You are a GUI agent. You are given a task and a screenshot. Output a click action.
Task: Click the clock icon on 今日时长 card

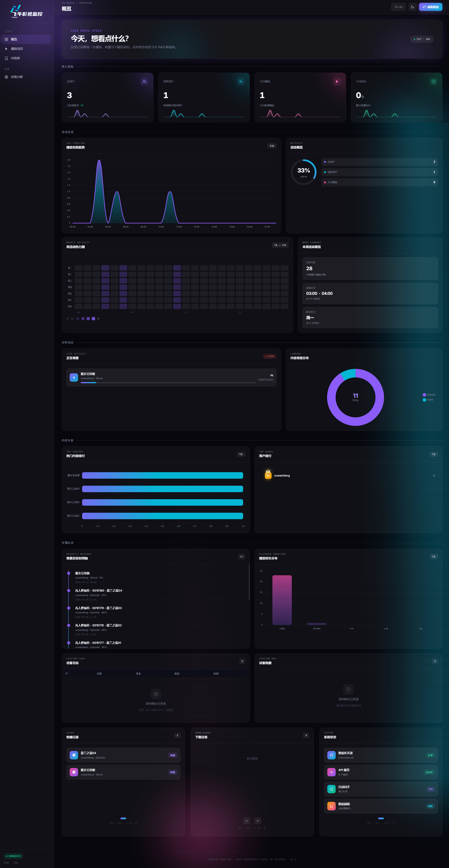click(433, 82)
